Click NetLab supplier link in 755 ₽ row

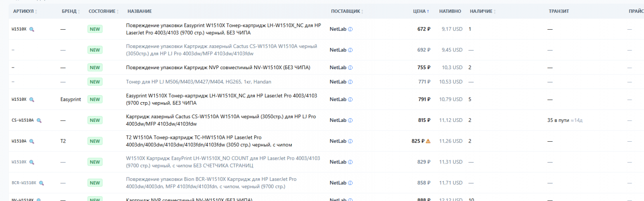coord(338,68)
